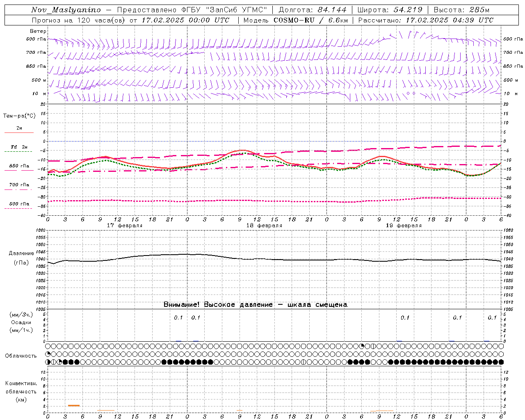Click the 2м legend entry for temperature

19,128
